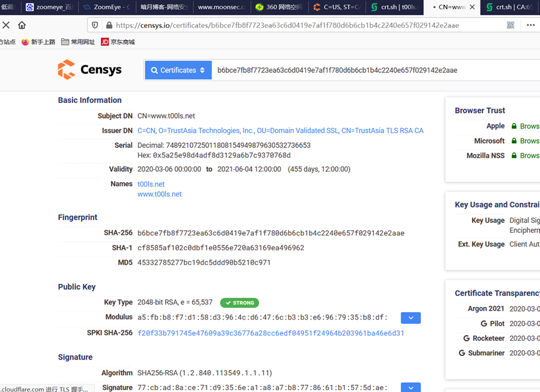Open the JD 京东商城 bookmark
Image resolution: width=540 pixels, height=392 pixels.
pos(118,42)
